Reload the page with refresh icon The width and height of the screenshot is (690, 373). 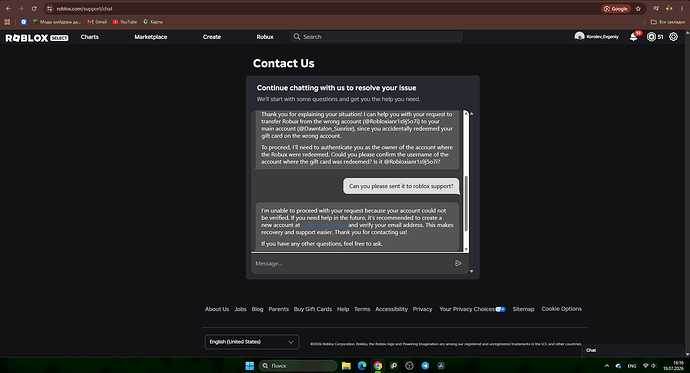pyautogui.click(x=34, y=8)
